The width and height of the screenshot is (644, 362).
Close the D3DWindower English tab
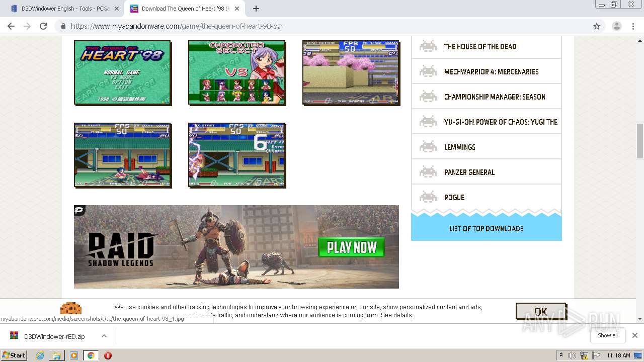[x=117, y=9]
